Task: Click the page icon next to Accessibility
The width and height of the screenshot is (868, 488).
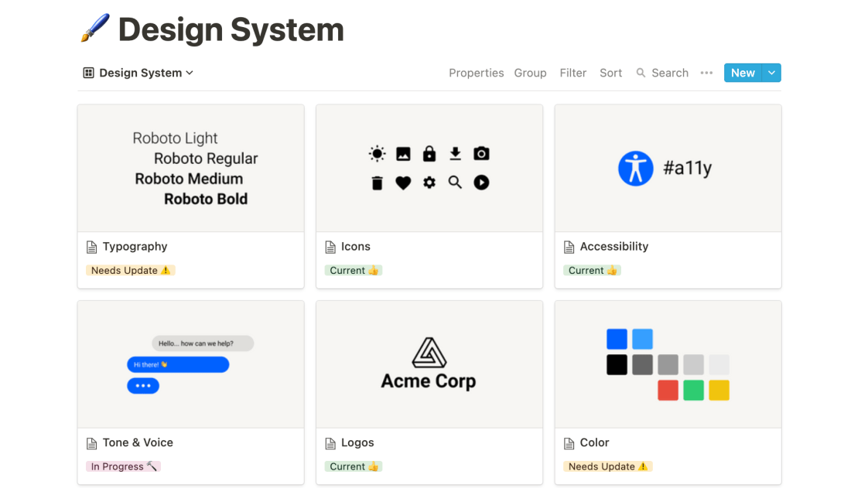Action: coord(569,247)
